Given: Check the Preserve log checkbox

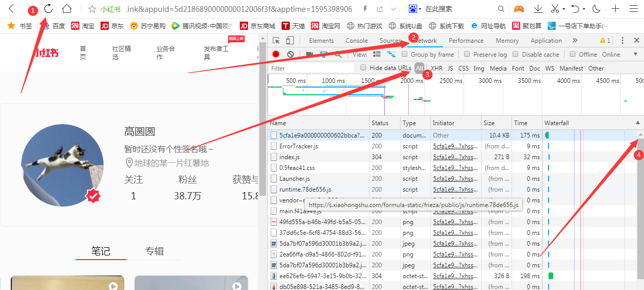Looking at the screenshot, I should point(467,54).
